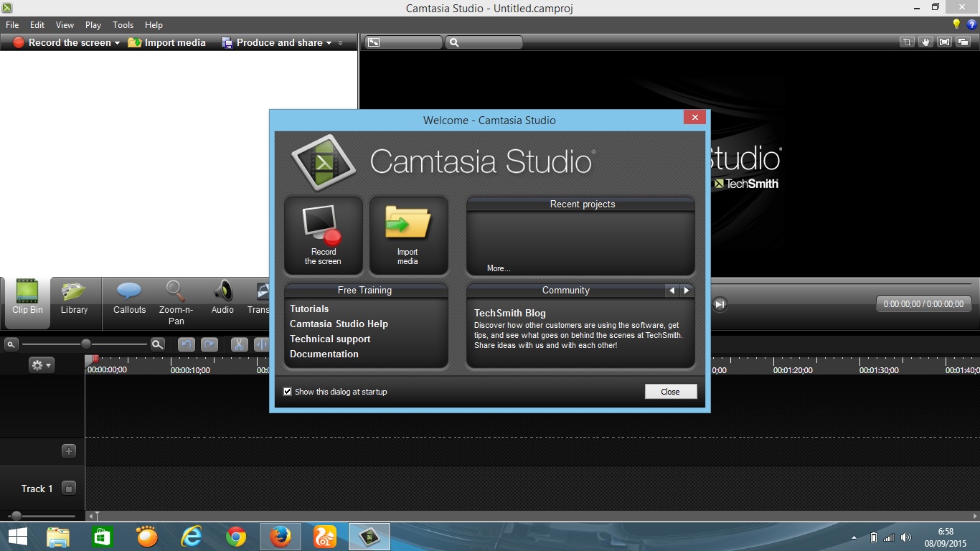Zoom in on the timeline with the magnifier

click(x=157, y=345)
